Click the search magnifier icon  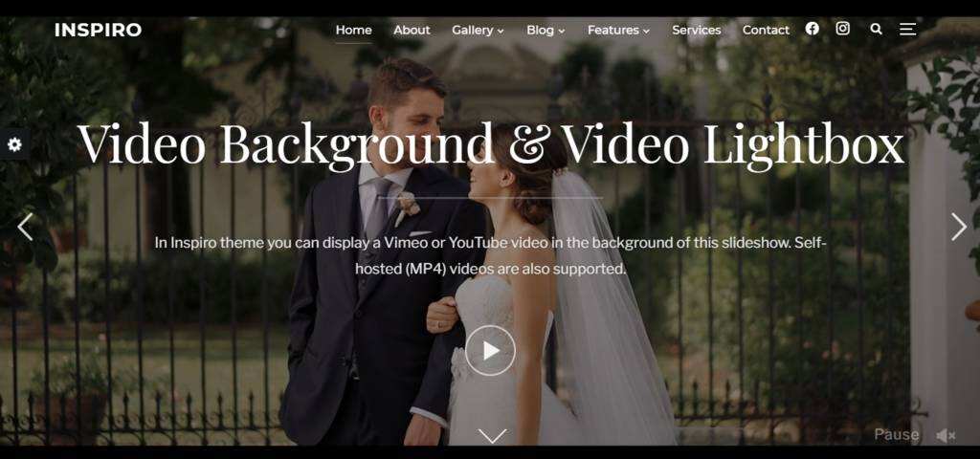coord(877,29)
